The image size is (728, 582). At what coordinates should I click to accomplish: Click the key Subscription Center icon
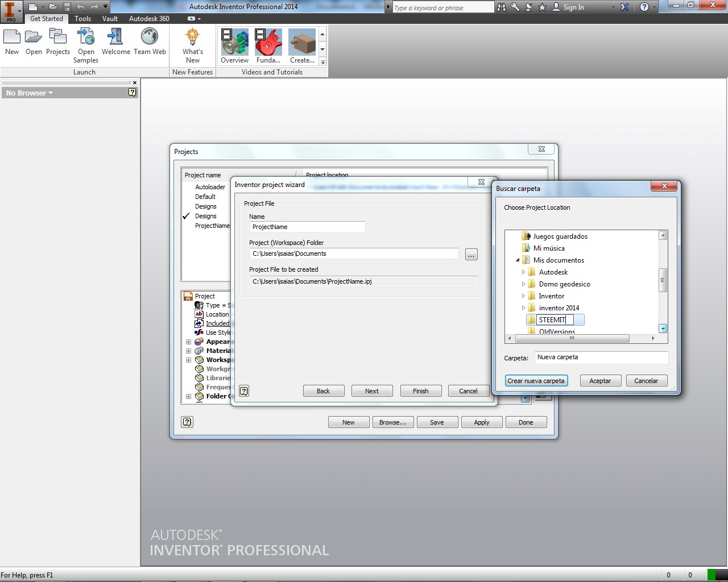pyautogui.click(x=515, y=7)
